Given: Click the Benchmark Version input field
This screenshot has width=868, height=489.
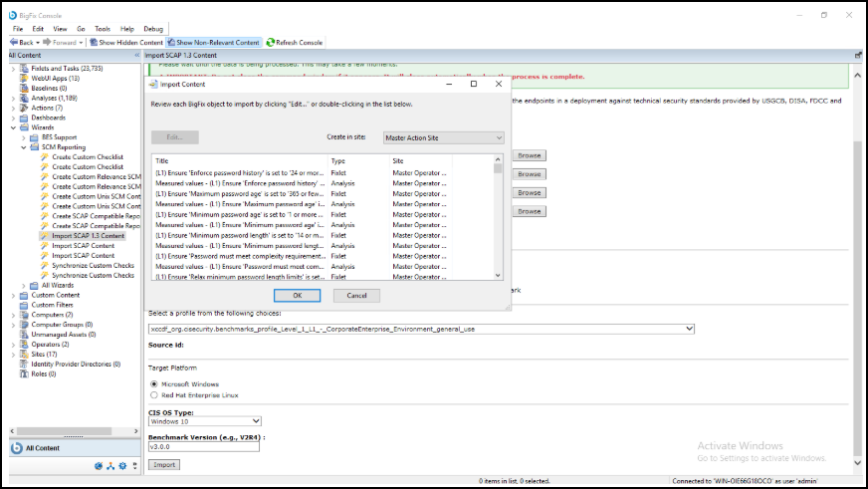Looking at the screenshot, I should (x=204, y=447).
